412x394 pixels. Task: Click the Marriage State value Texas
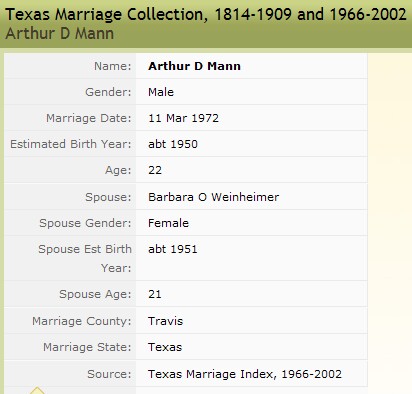click(x=165, y=347)
